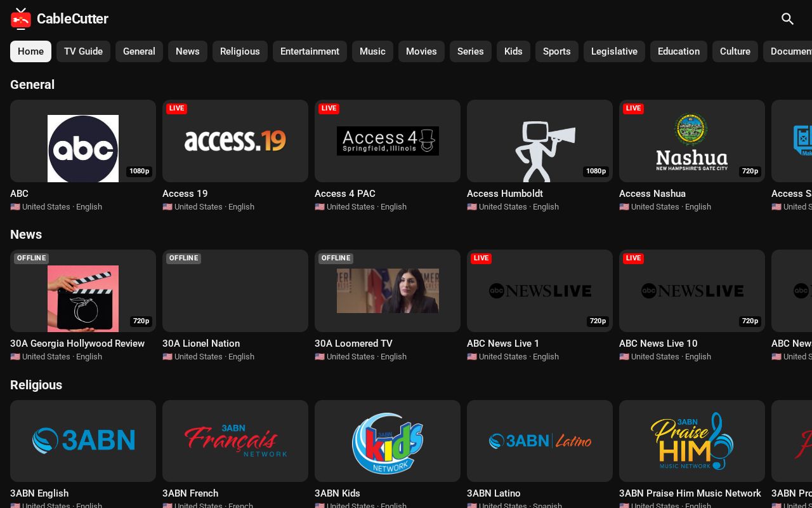
Task: Play the ABC News Live 10 thumbnail
Action: point(692,291)
